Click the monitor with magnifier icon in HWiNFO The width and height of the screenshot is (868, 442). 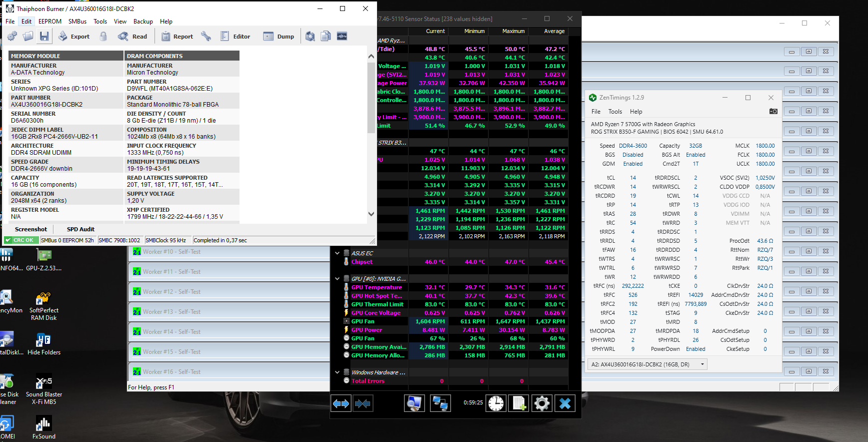point(414,403)
